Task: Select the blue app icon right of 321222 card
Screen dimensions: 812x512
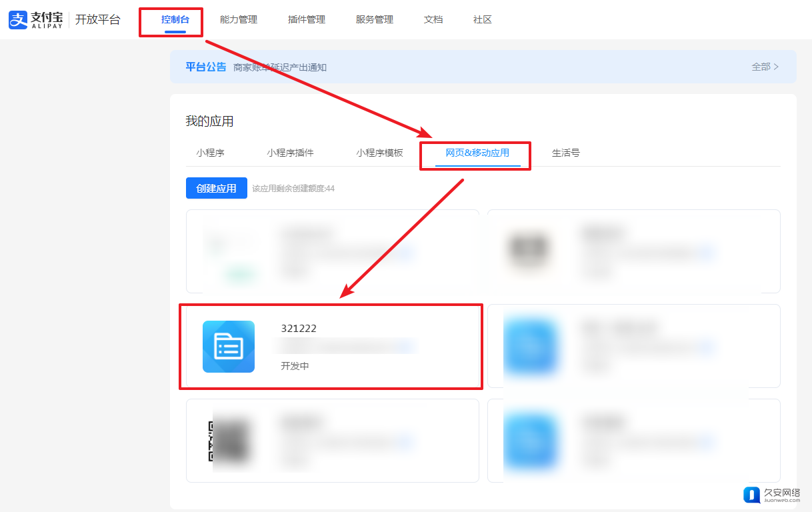Action: [530, 347]
